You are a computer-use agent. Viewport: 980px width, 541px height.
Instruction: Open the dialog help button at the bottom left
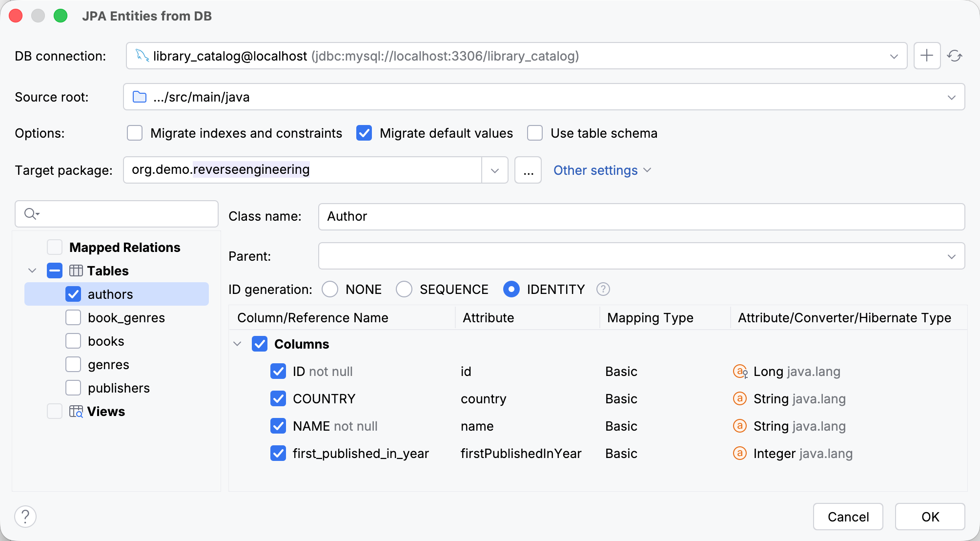(x=25, y=517)
